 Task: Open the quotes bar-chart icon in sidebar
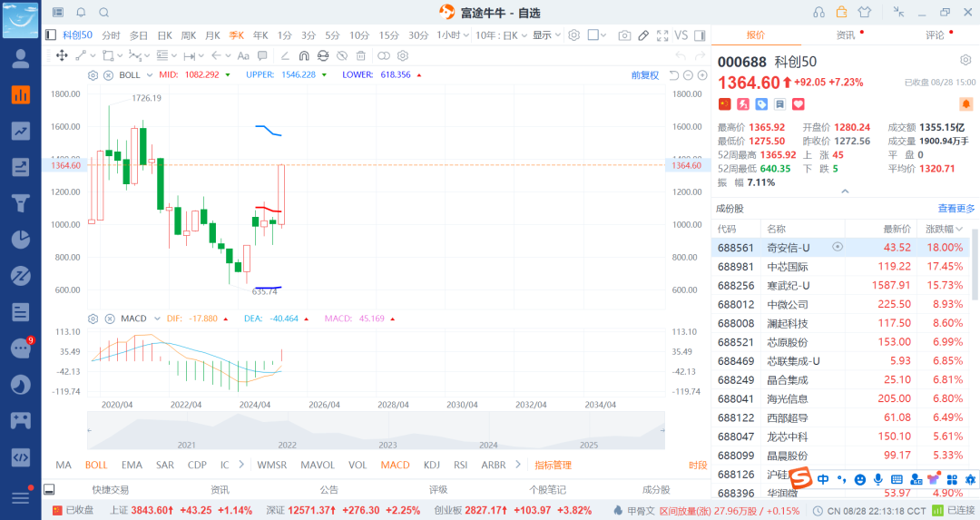pyautogui.click(x=21, y=95)
